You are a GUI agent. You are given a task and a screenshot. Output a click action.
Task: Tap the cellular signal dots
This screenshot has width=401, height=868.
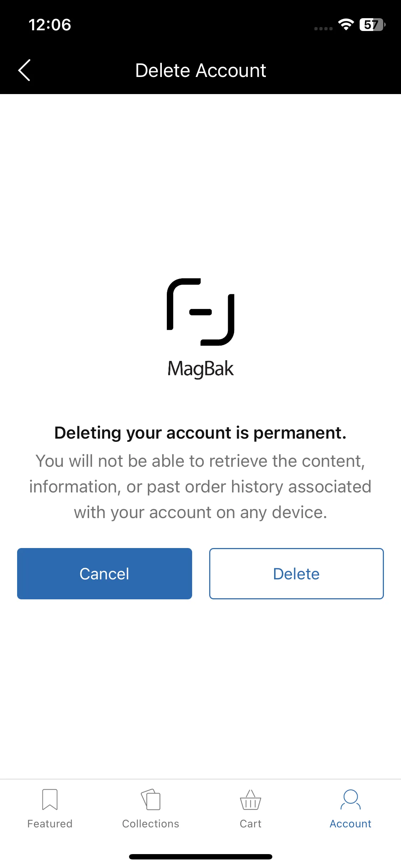(323, 29)
